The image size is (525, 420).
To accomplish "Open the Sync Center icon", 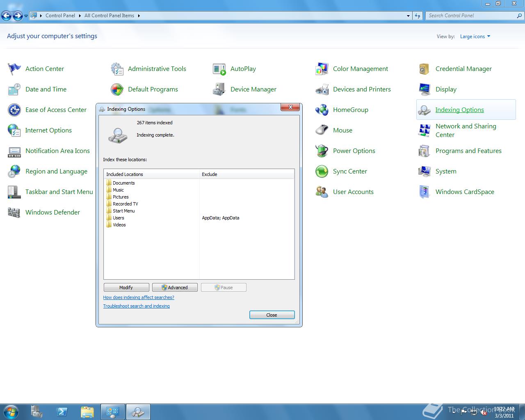I will pos(322,171).
